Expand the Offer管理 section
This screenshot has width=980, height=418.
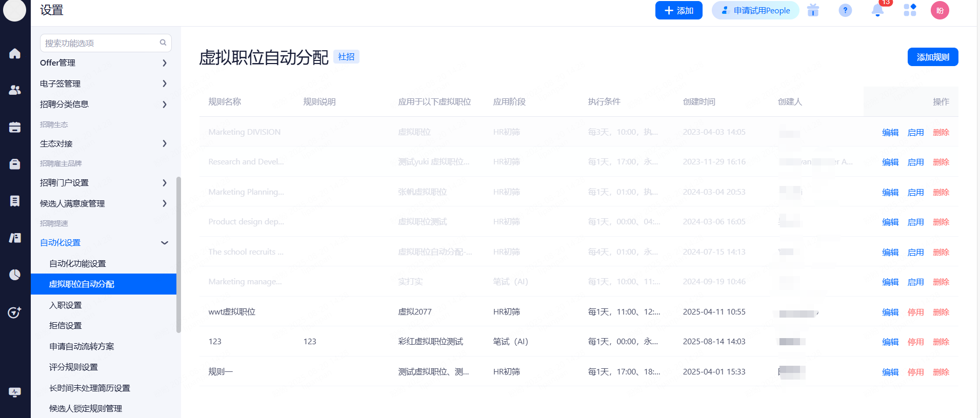point(164,63)
